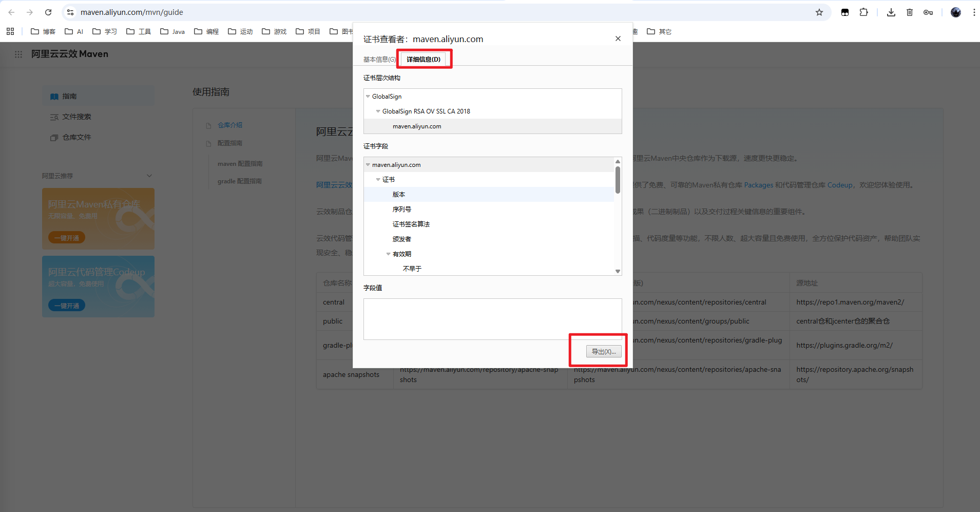The image size is (980, 512).
Task: Collapse the 证书 node in certificate fields
Action: [x=378, y=180]
